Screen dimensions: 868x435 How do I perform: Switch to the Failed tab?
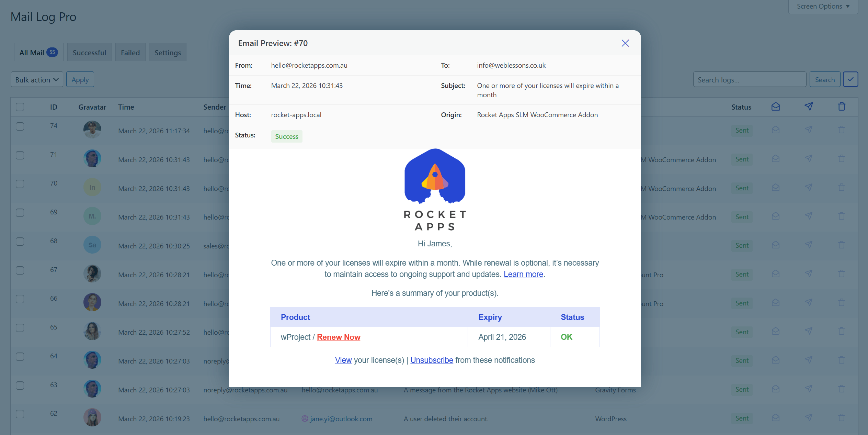[x=130, y=52]
